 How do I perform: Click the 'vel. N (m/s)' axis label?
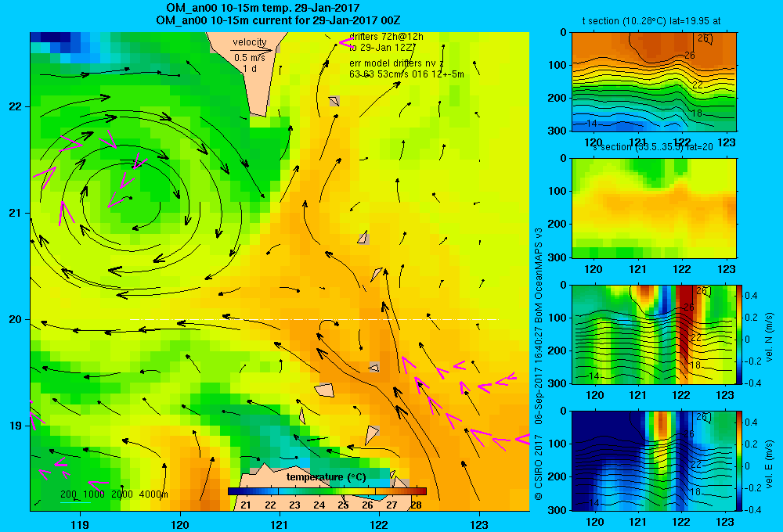tap(770, 337)
